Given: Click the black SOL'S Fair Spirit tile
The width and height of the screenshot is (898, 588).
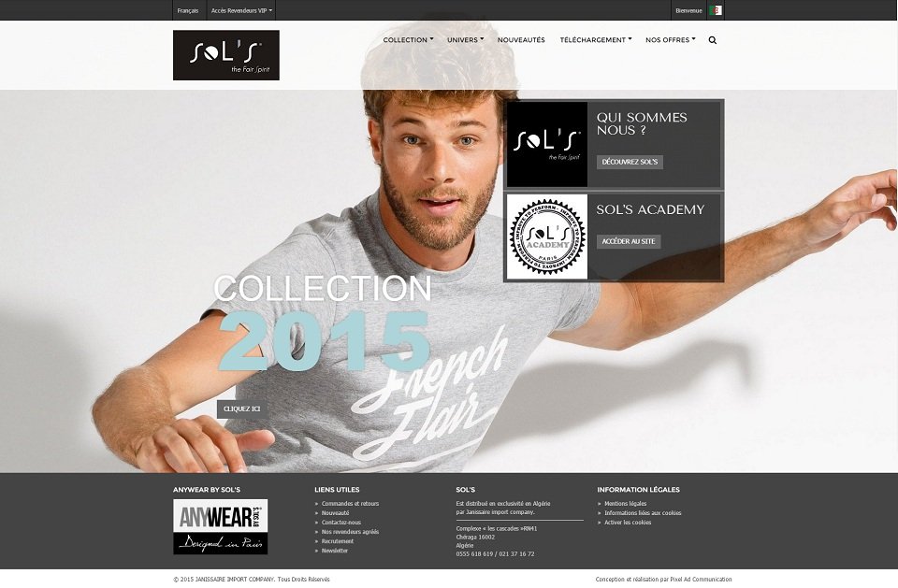Looking at the screenshot, I should tap(547, 144).
